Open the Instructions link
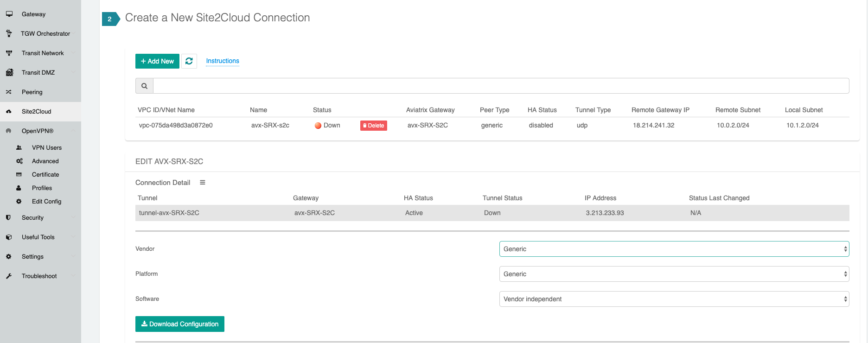868x343 pixels. coord(223,61)
